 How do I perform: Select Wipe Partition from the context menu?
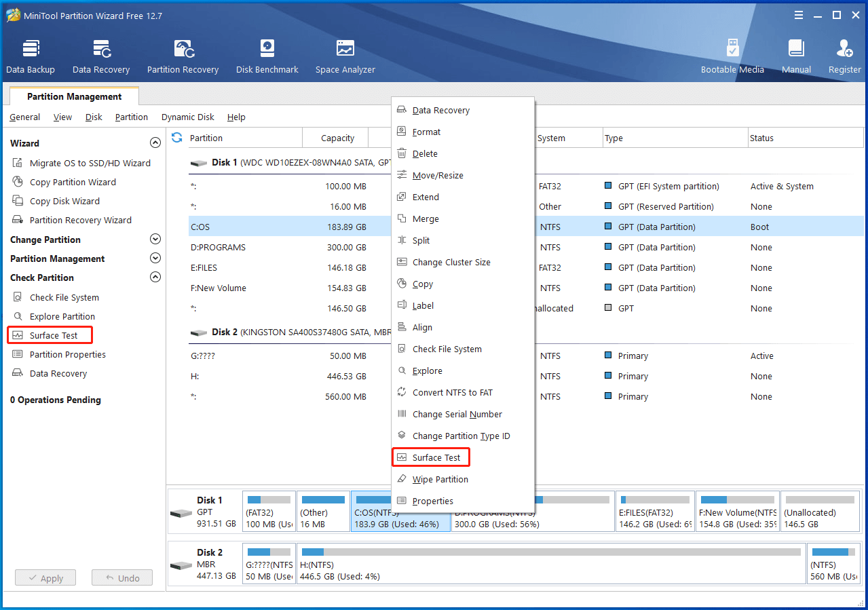(463, 480)
